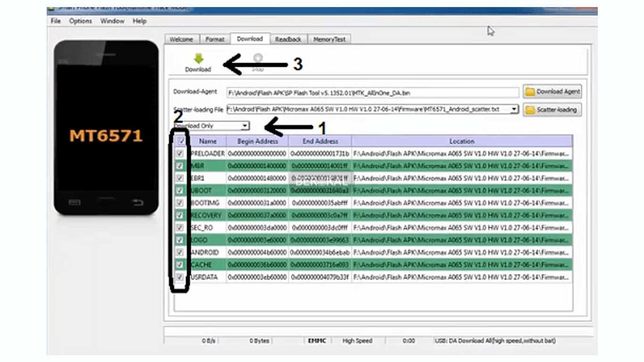Open the File menu
This screenshot has width=644, height=362.
pyautogui.click(x=56, y=21)
